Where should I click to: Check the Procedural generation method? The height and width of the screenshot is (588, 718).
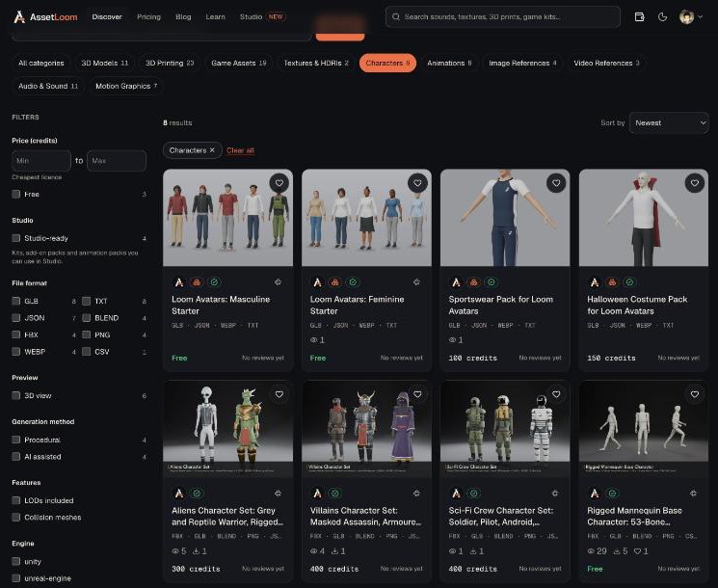(16, 440)
